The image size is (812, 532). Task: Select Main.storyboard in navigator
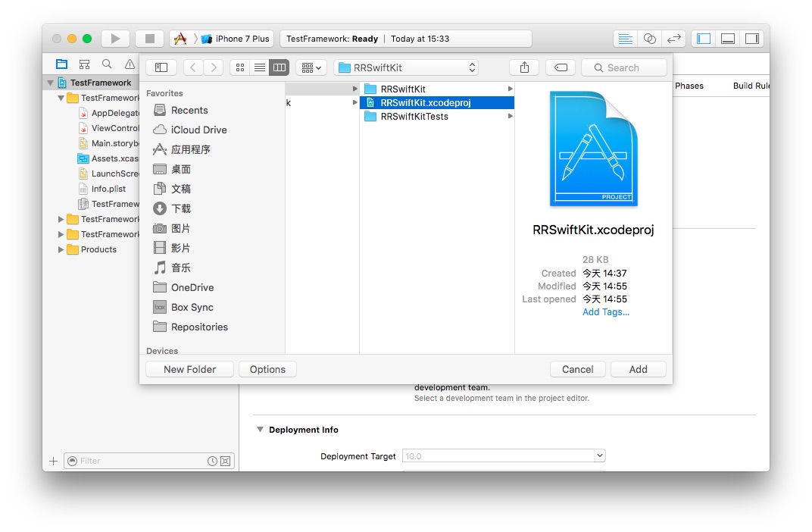108,143
